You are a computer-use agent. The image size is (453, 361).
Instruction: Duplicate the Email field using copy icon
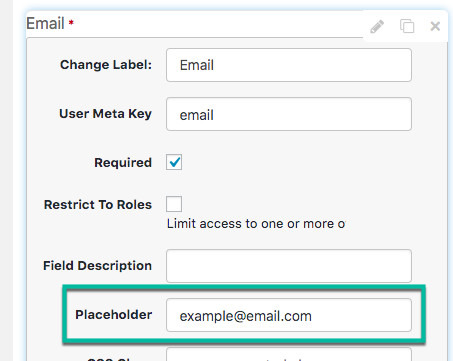[407, 26]
